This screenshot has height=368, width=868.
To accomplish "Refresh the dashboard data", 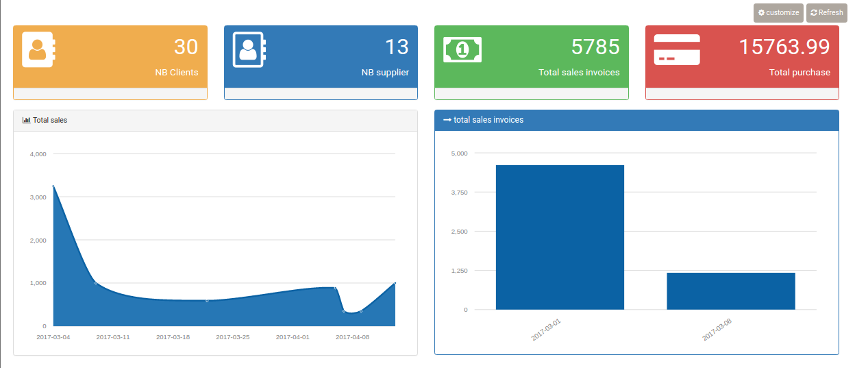I will (x=827, y=13).
